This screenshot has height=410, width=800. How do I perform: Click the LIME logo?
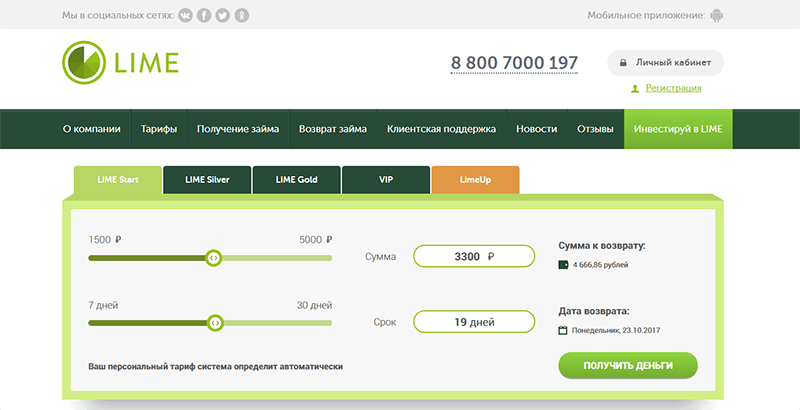(120, 62)
